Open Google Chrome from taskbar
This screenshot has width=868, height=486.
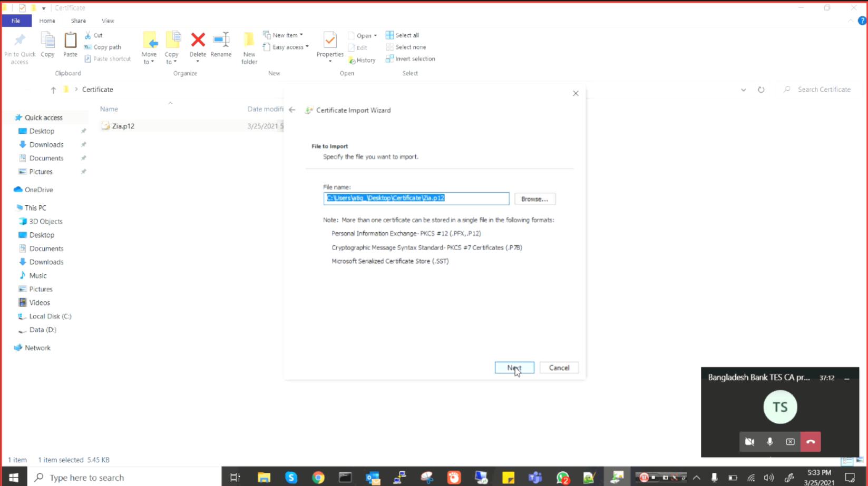(x=318, y=477)
